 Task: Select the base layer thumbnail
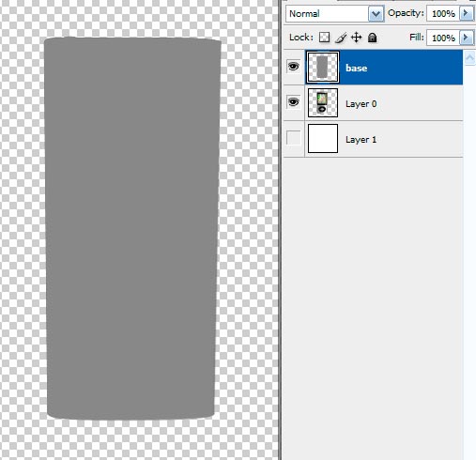point(323,67)
